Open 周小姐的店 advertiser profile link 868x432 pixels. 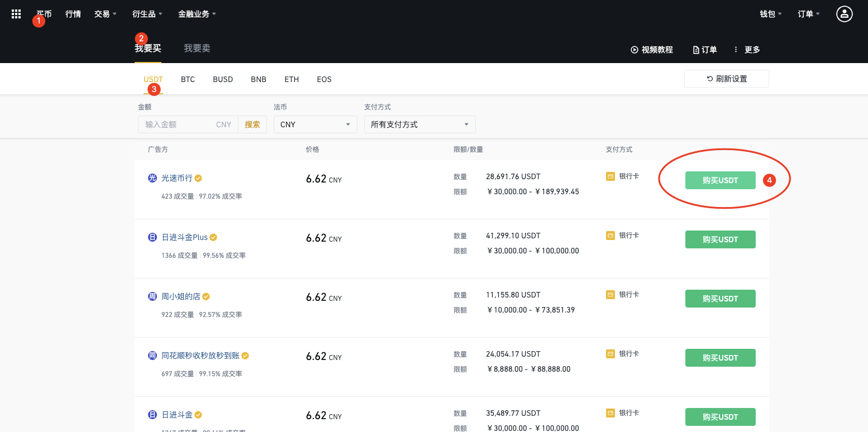(181, 296)
